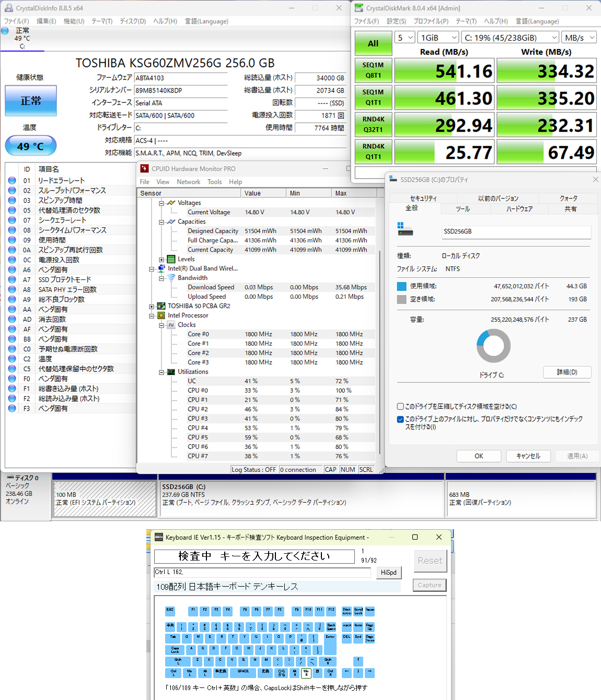The image size is (601, 700).
Task: Open the 1GiB test size dropdown
Action: pos(439,38)
